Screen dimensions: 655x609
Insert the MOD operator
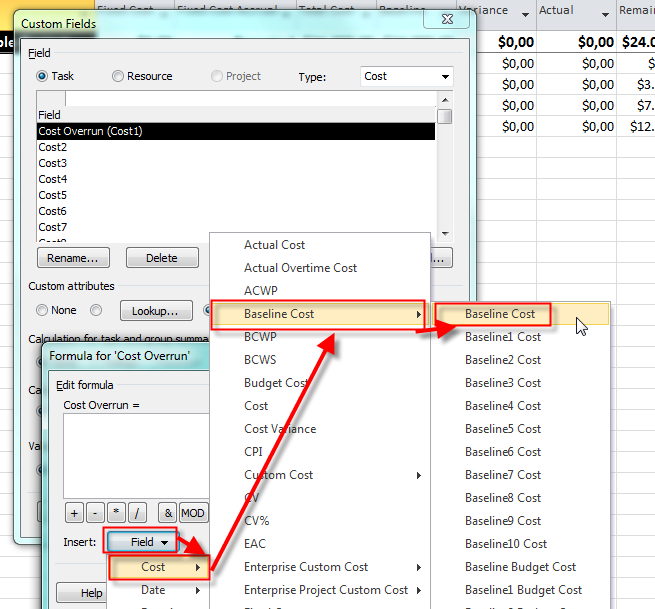pos(193,513)
